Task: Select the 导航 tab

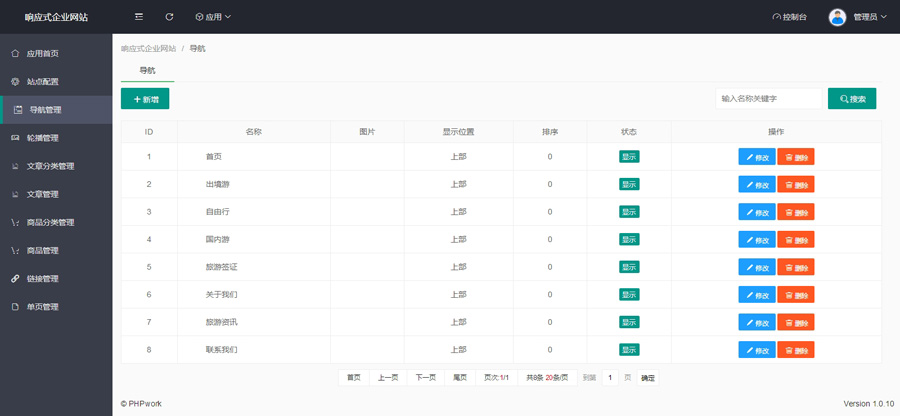Action: (x=147, y=71)
